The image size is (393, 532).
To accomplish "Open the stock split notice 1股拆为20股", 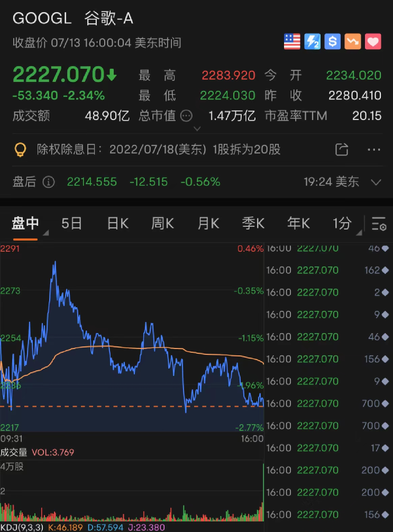I will (246, 150).
